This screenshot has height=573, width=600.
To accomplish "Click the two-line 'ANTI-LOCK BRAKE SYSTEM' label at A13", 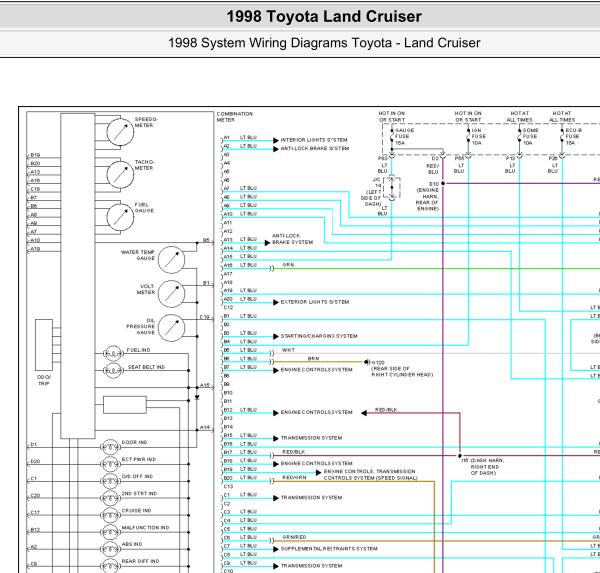I will point(292,239).
